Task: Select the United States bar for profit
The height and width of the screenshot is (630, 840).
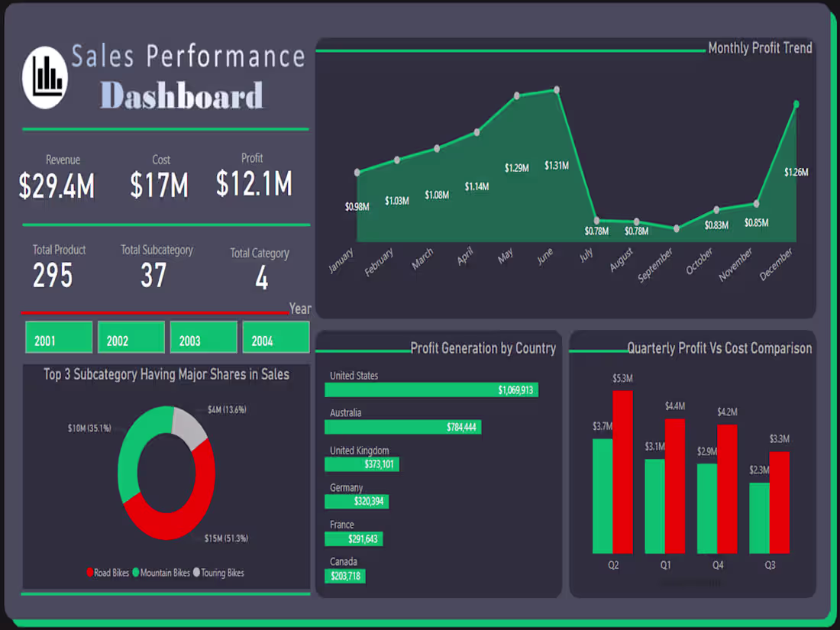Action: coord(431,389)
